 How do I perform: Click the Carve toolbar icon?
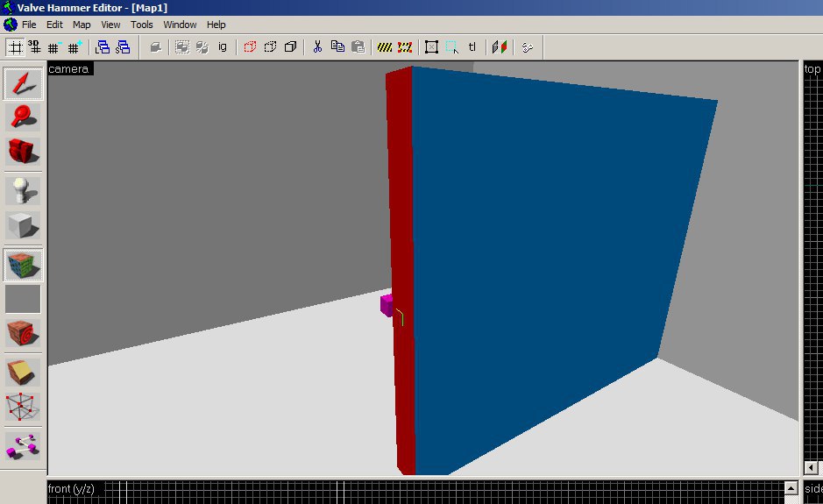click(x=155, y=47)
